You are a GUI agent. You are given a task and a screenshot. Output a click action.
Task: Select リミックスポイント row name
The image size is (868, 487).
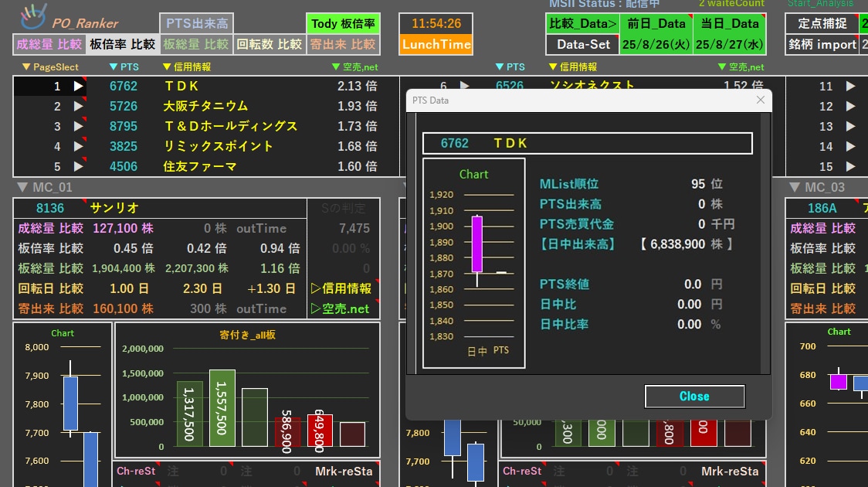218,146
